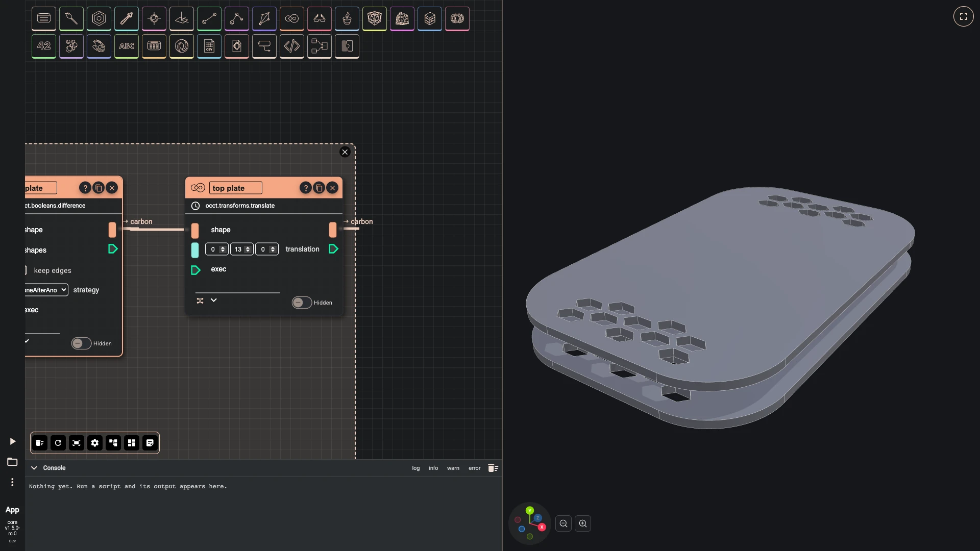Click the refresh arrow in bottom toolbar
The width and height of the screenshot is (980, 551).
pyautogui.click(x=58, y=443)
